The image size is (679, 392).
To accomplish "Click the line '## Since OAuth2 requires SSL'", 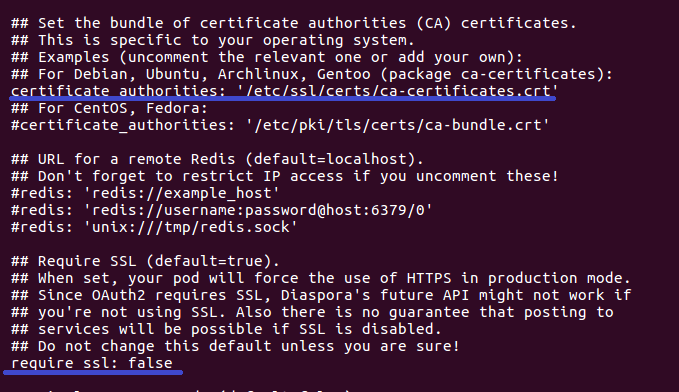I will (321, 295).
